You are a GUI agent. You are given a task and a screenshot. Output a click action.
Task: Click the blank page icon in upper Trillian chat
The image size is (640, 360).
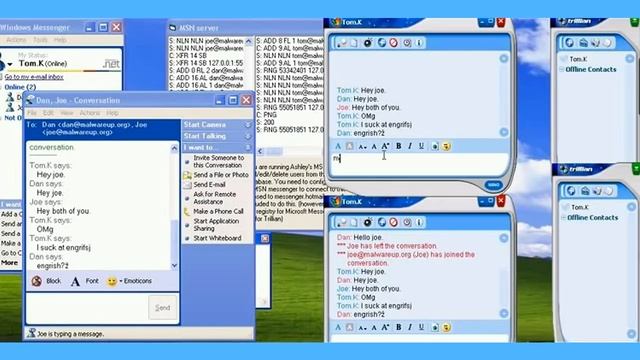click(x=354, y=43)
